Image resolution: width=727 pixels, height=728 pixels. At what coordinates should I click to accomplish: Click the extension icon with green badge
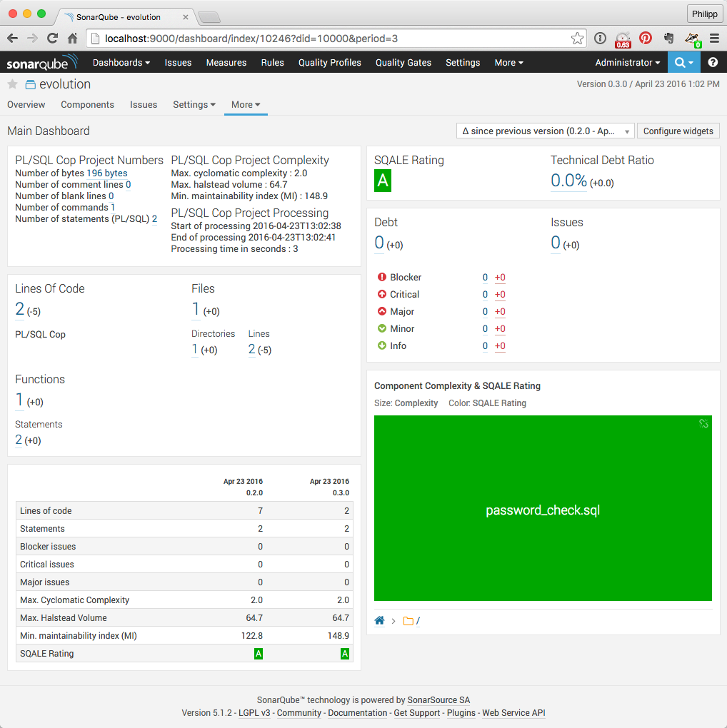[x=693, y=40]
